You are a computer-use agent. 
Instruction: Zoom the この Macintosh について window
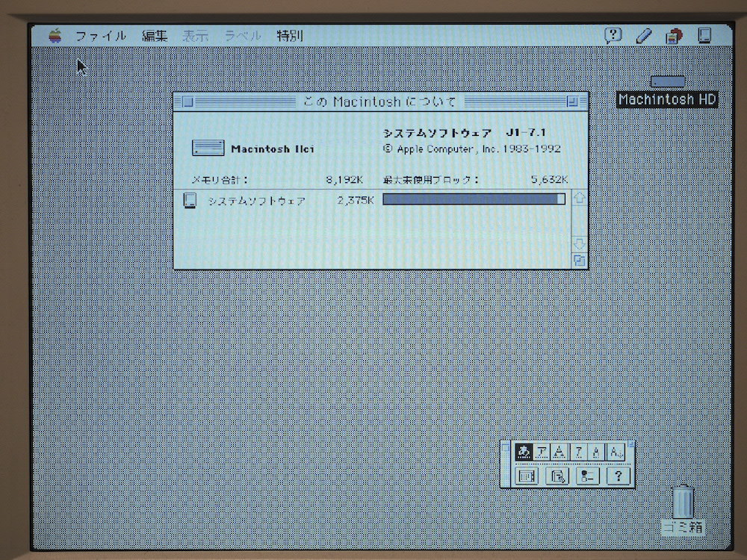coord(572,102)
